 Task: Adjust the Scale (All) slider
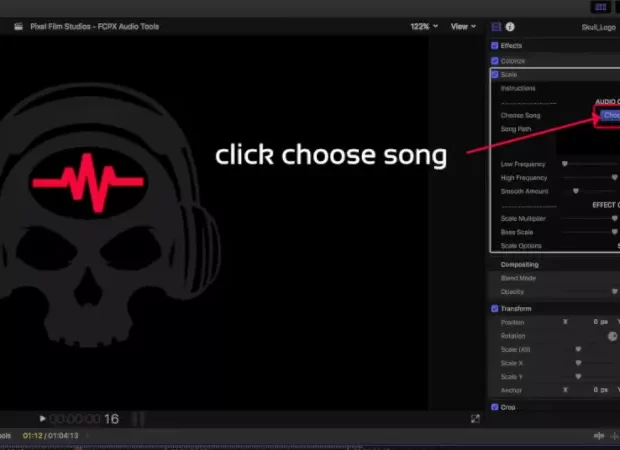click(x=578, y=349)
